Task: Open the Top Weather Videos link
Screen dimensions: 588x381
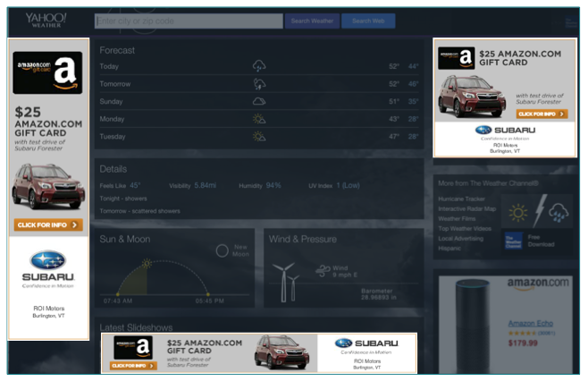Action: (x=465, y=228)
